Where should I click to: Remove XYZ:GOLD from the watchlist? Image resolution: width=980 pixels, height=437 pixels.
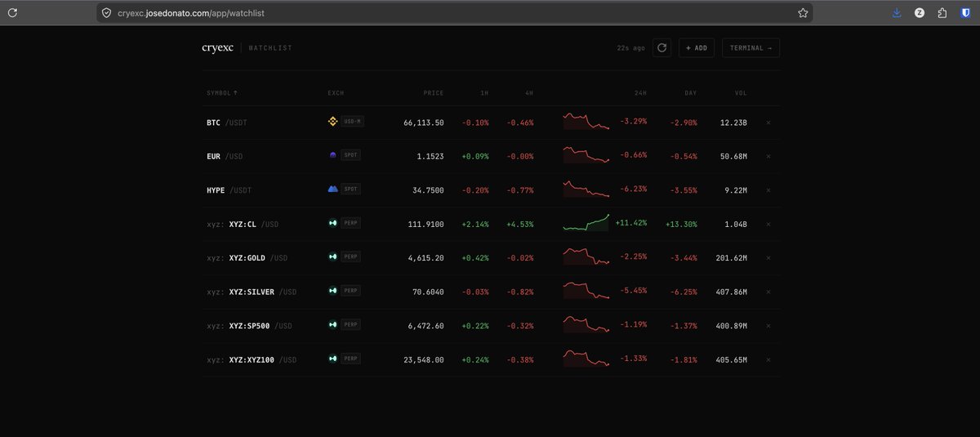tap(768, 258)
